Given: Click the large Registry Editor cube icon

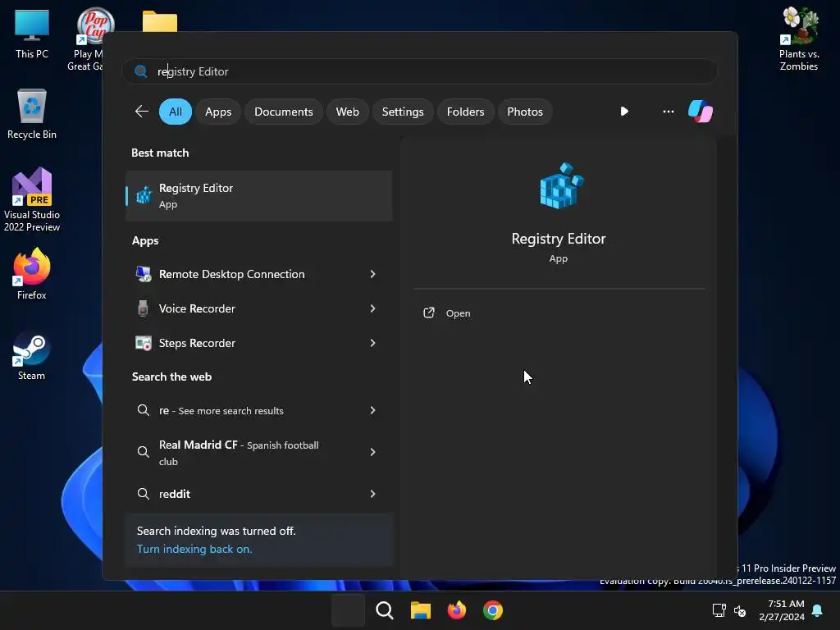Looking at the screenshot, I should point(561,186).
